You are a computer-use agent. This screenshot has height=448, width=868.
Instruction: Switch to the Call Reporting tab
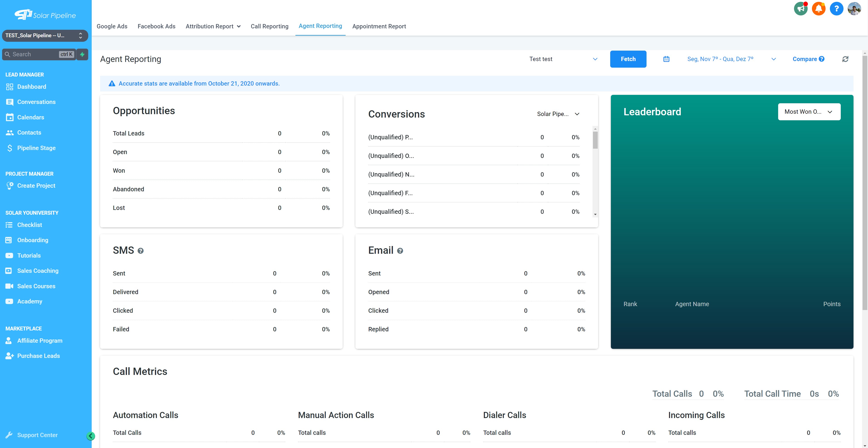pos(269,26)
